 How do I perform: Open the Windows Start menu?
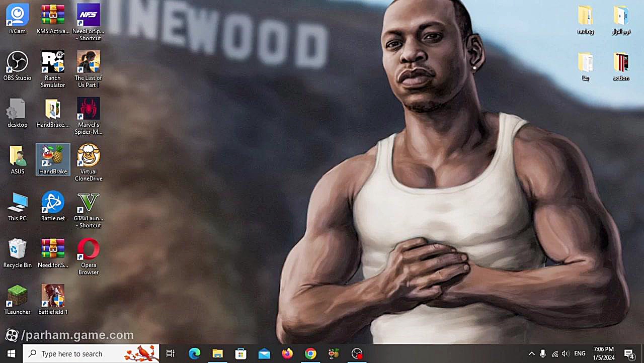point(11,353)
